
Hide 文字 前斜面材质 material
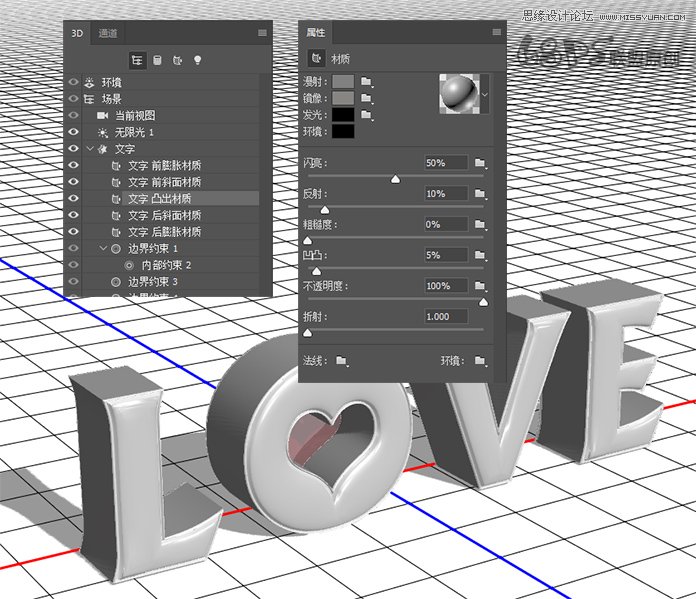pyautogui.click(x=73, y=182)
